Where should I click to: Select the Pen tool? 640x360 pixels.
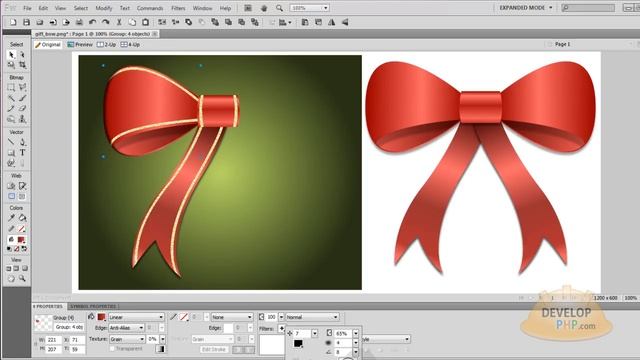[22, 142]
